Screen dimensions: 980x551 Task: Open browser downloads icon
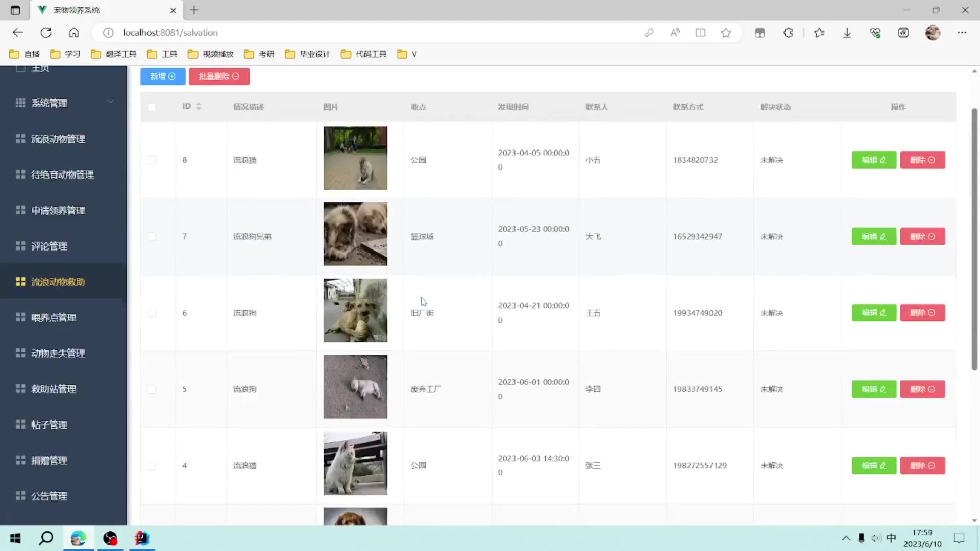coord(847,33)
